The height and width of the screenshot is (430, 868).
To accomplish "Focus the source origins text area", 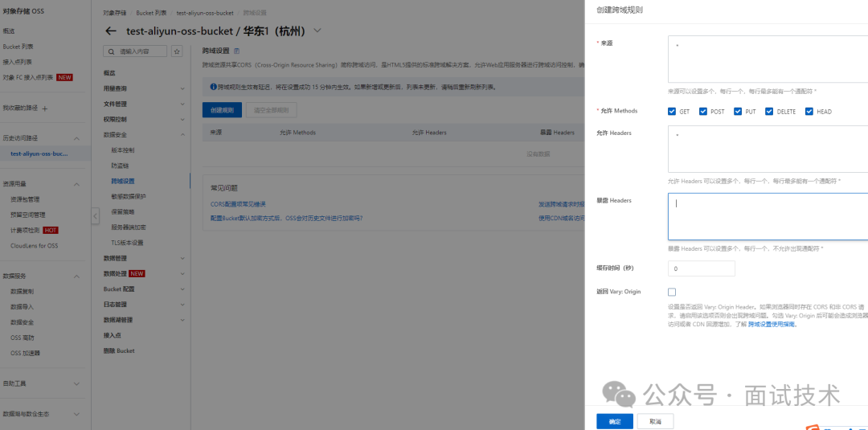I will (x=768, y=59).
